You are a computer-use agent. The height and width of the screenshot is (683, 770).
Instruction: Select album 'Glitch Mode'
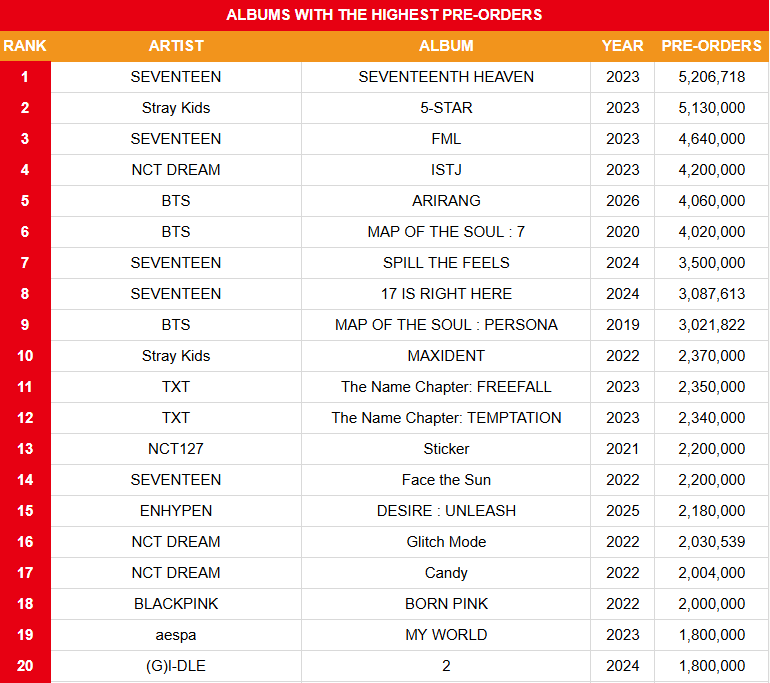point(446,542)
